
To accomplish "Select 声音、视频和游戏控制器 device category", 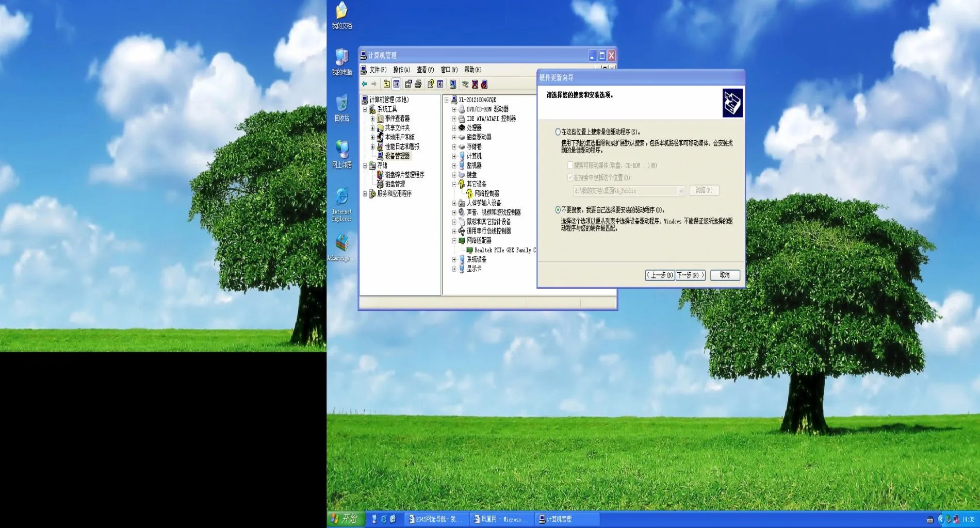I will [494, 212].
